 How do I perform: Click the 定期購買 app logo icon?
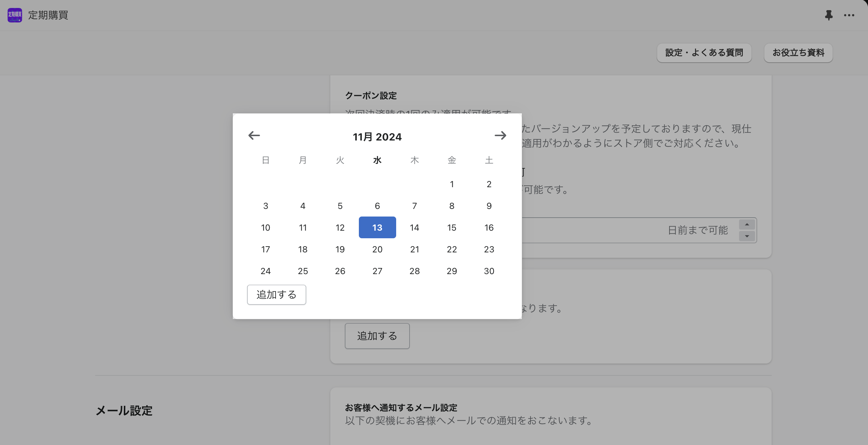(15, 15)
